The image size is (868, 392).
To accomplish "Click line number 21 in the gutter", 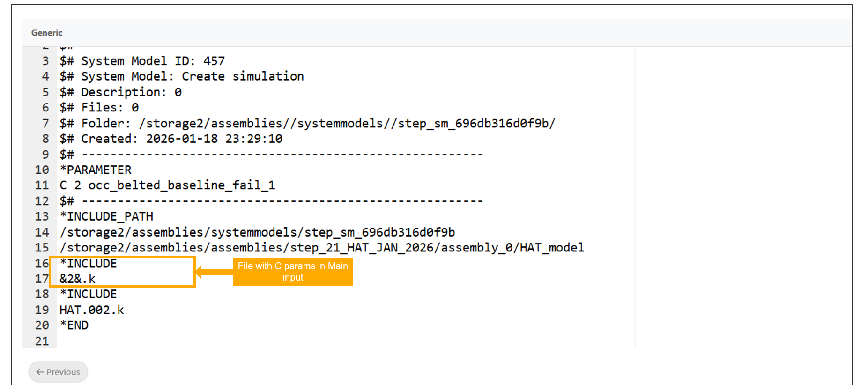I will (x=42, y=341).
